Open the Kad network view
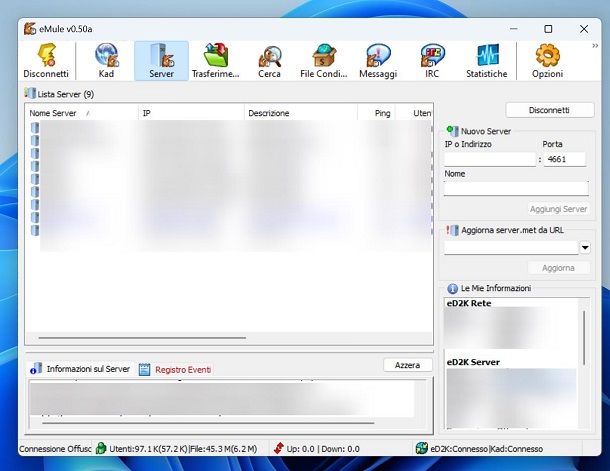The width and height of the screenshot is (610, 471). tap(106, 61)
